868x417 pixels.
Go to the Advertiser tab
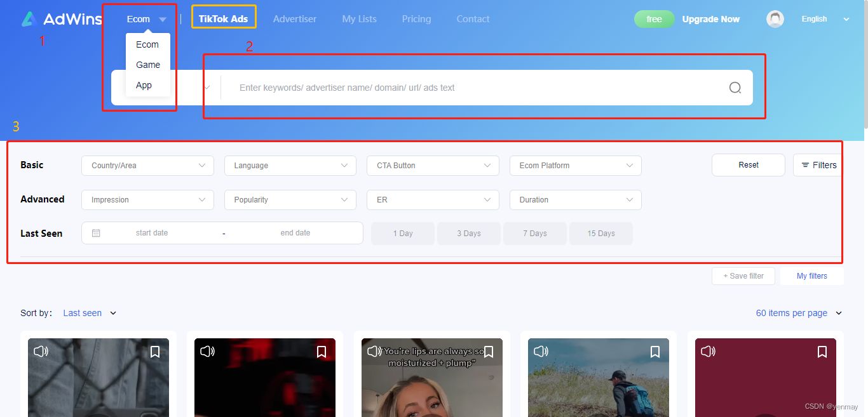295,19
